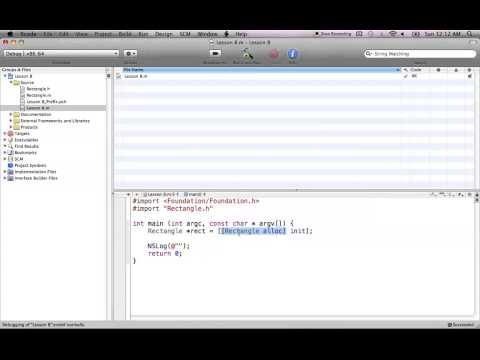The width and height of the screenshot is (480, 360).
Task: Expand the Implementation Files smart group
Action: [x=5, y=172]
